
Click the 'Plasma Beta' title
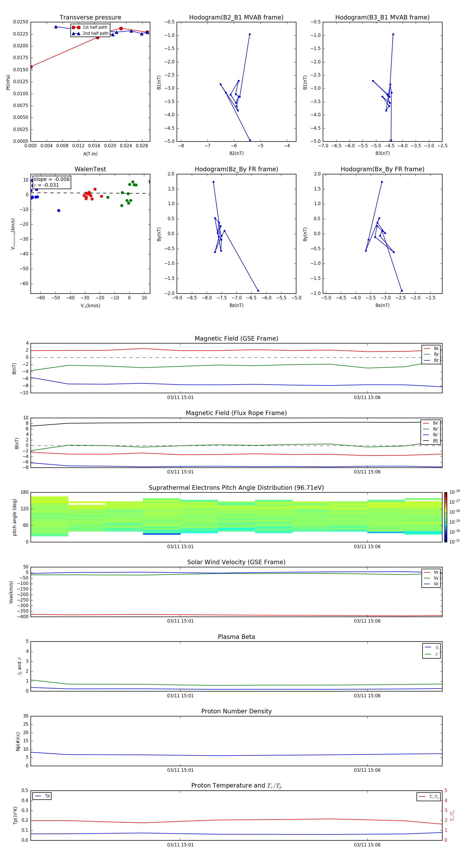click(236, 637)
